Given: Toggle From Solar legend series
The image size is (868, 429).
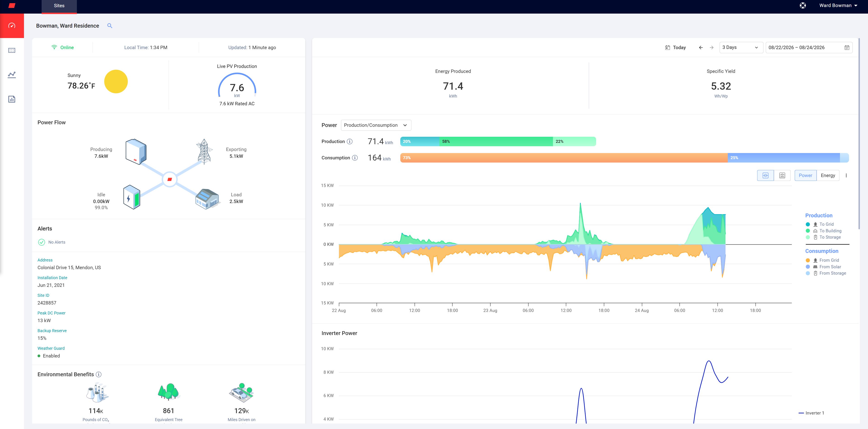Looking at the screenshot, I should (x=823, y=267).
